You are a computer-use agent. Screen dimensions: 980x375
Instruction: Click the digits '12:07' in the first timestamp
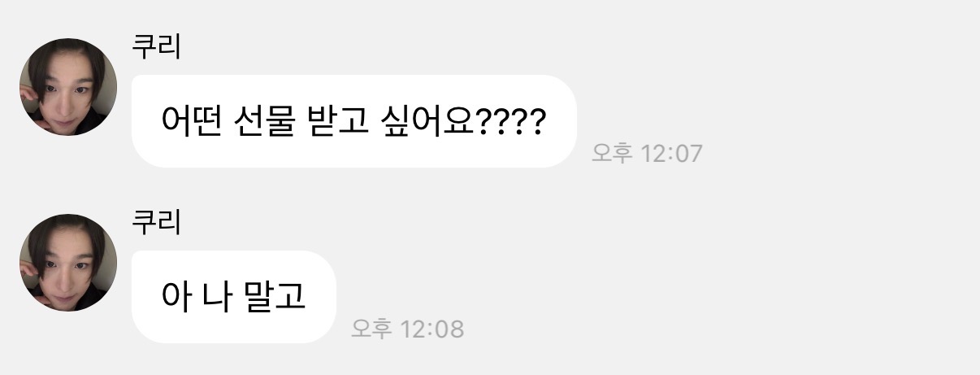(671, 153)
